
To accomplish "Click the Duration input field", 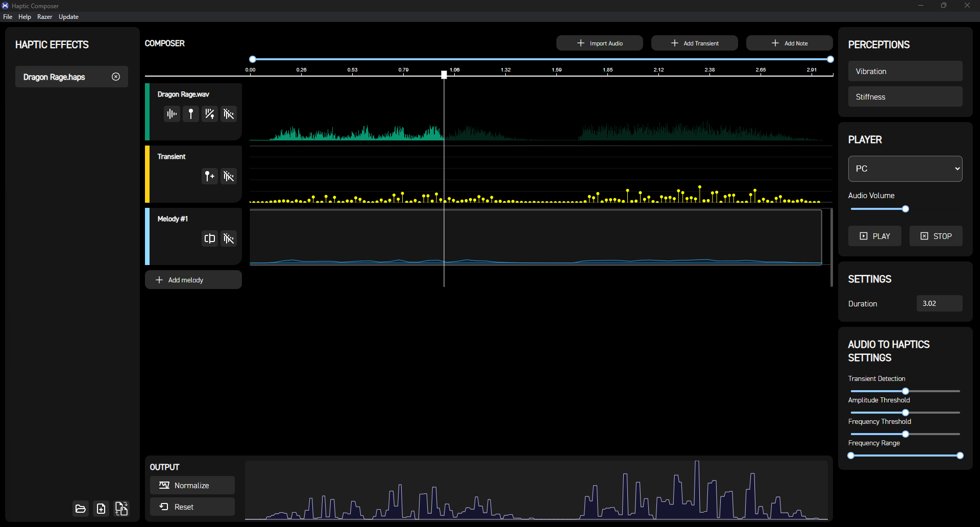I will pos(939,303).
